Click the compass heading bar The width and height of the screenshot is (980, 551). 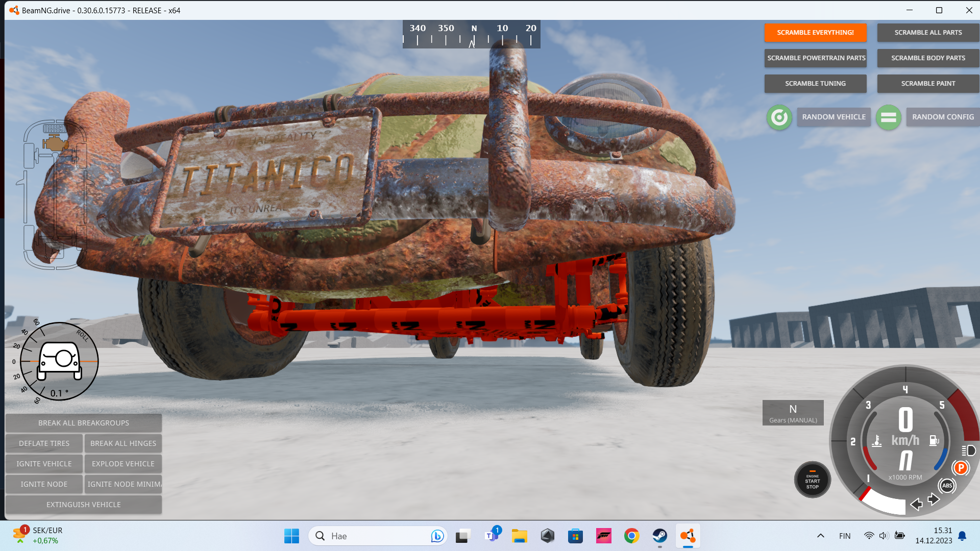pyautogui.click(x=471, y=34)
